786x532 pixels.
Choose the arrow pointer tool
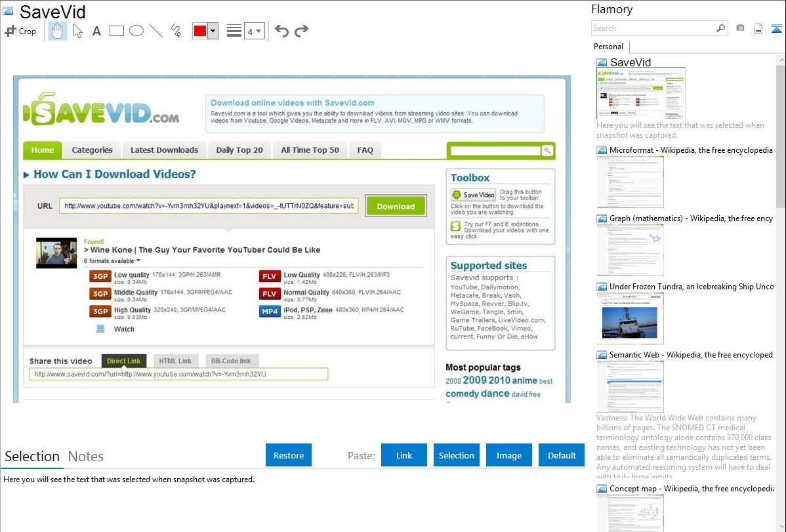coord(77,31)
